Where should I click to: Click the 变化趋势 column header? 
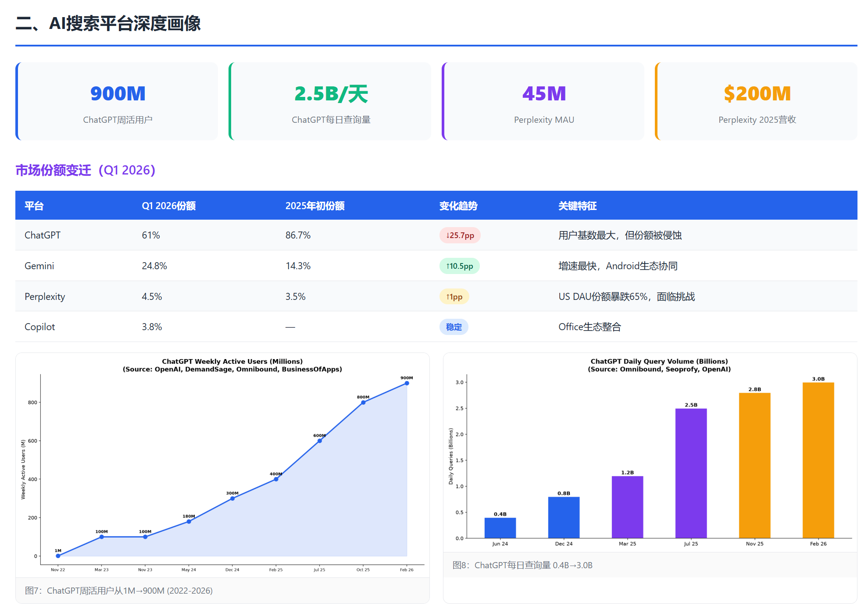pyautogui.click(x=458, y=206)
